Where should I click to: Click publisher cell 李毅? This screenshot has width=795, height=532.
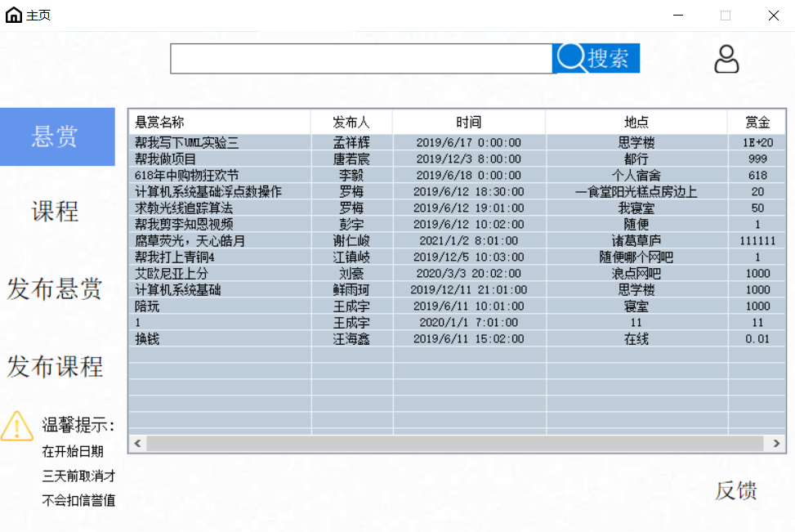pos(351,175)
